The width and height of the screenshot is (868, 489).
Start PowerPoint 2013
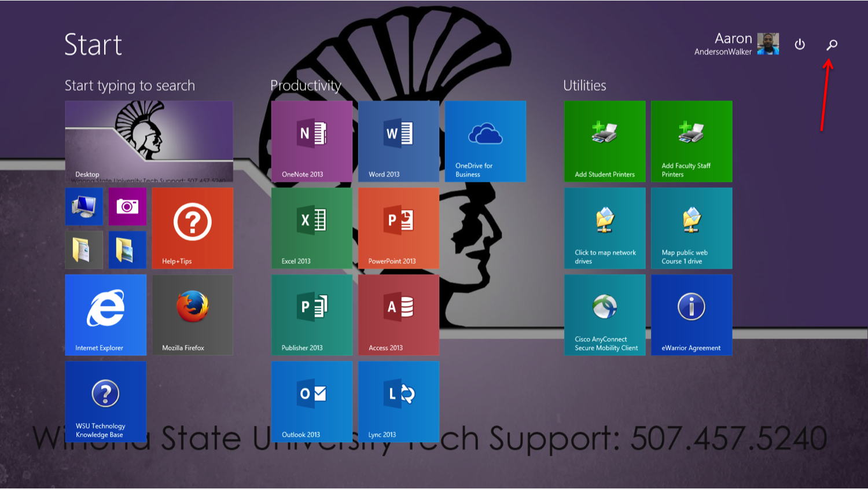399,228
